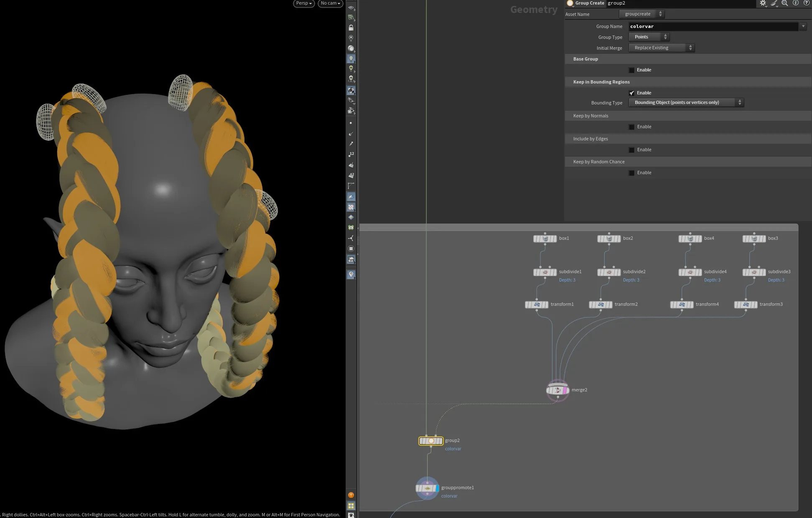812x518 pixels.
Task: Select the transform3 node
Action: [746, 305]
